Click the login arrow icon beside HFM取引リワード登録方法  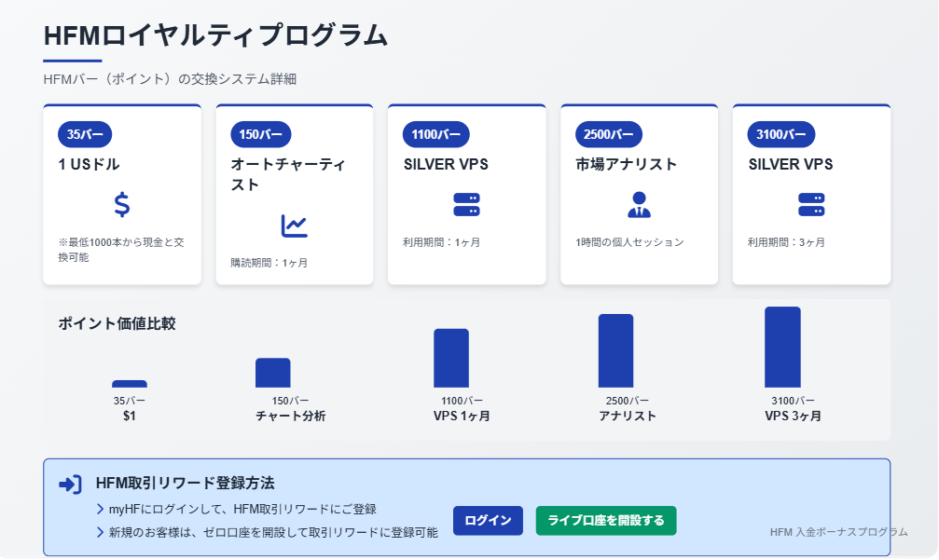pos(70,484)
